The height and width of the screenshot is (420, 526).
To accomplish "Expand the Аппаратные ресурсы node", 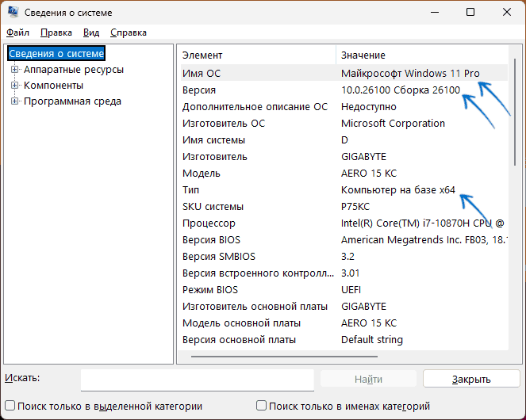I will pyautogui.click(x=14, y=70).
